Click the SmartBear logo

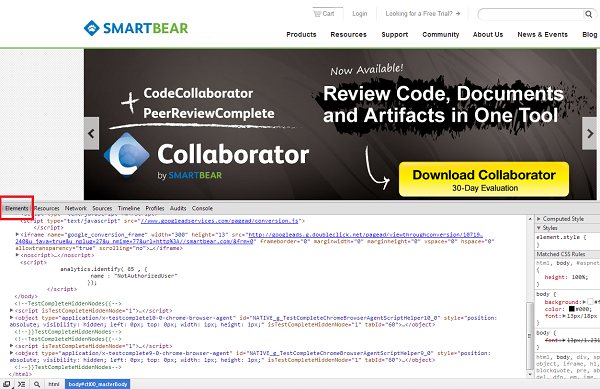pyautogui.click(x=136, y=28)
